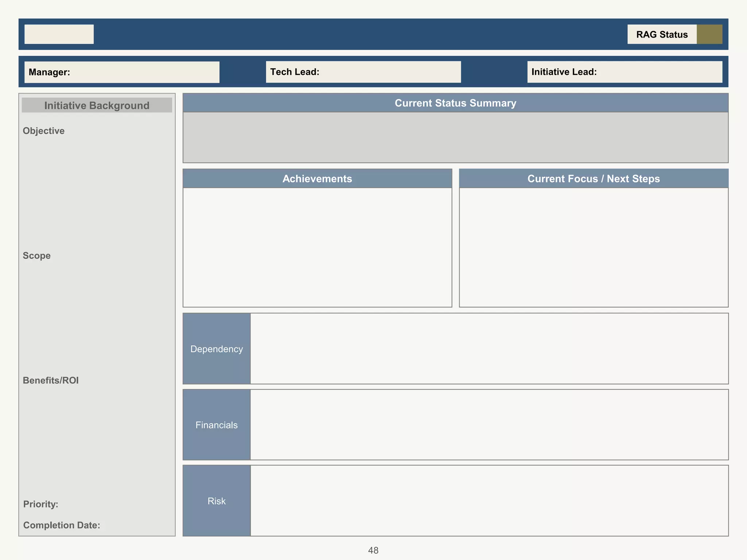Click inside the Current Status Summary box
Screen dimensions: 747x560
point(456,137)
